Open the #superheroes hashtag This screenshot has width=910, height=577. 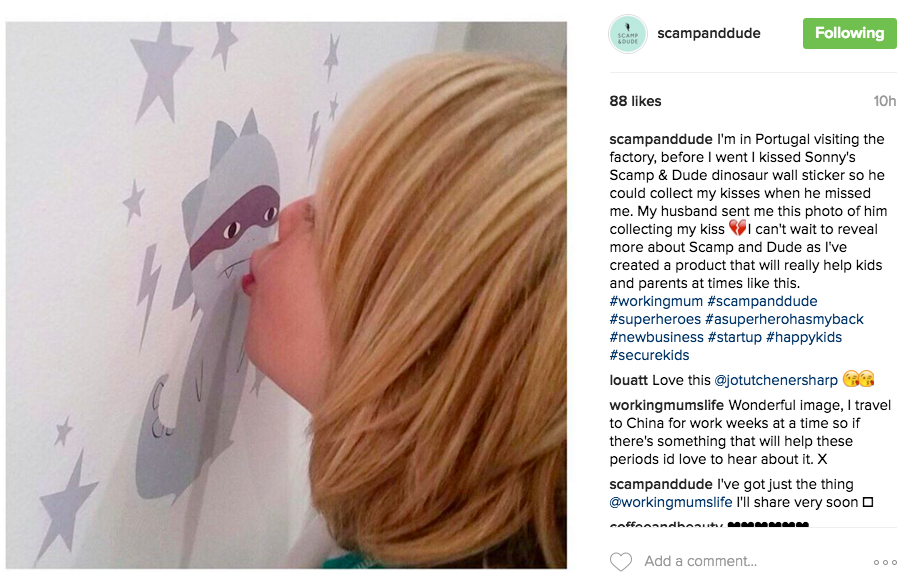coord(655,319)
